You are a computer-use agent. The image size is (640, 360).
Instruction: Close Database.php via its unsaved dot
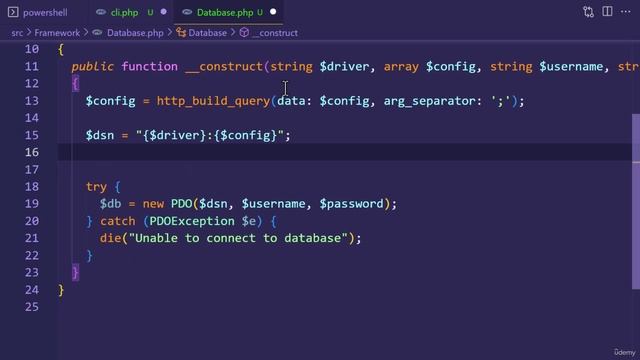click(x=273, y=12)
